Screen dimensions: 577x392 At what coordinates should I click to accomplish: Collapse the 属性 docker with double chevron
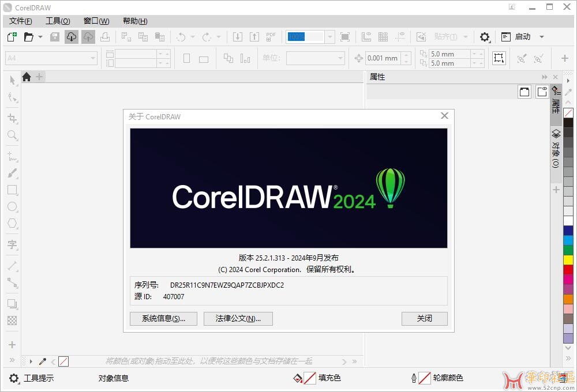tap(545, 77)
